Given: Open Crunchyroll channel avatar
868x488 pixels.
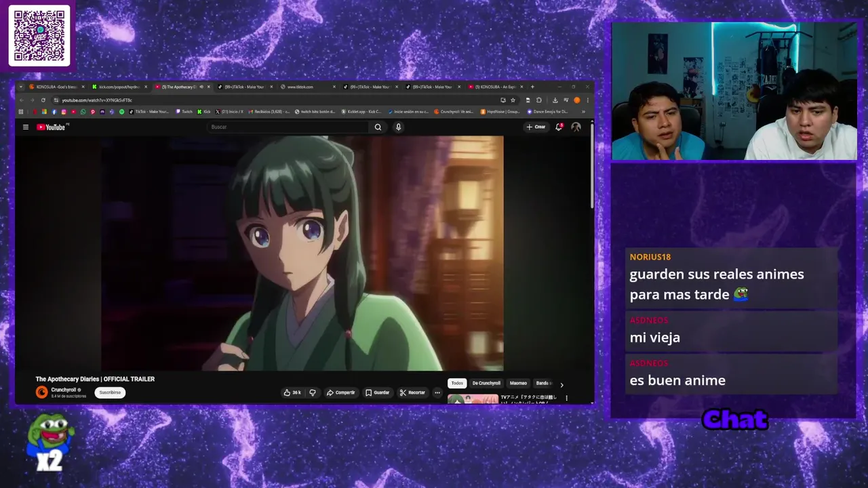Looking at the screenshot, I should click(x=41, y=392).
